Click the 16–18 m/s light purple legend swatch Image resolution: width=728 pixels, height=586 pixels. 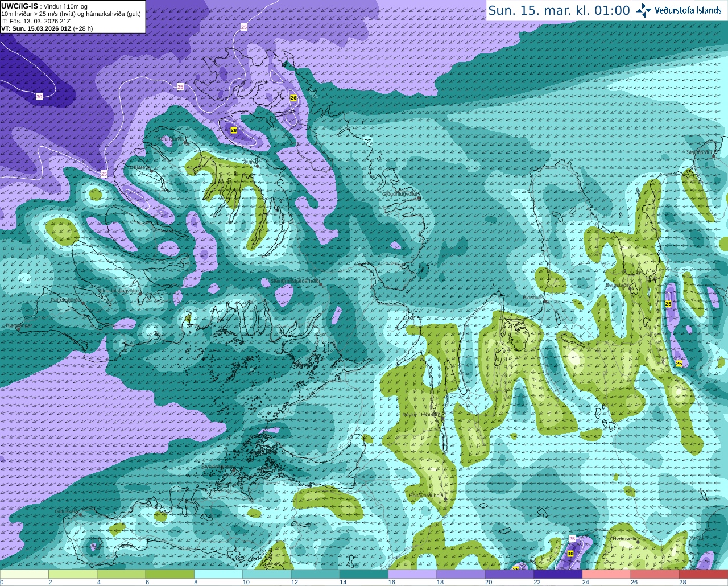412,574
